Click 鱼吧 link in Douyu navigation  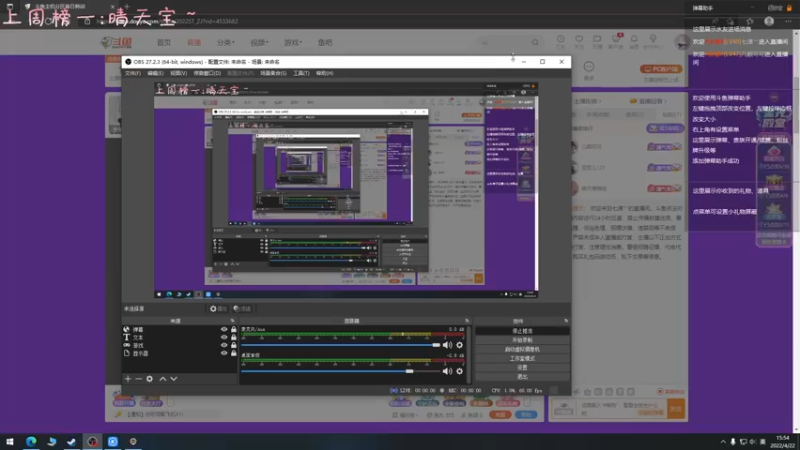click(x=325, y=42)
